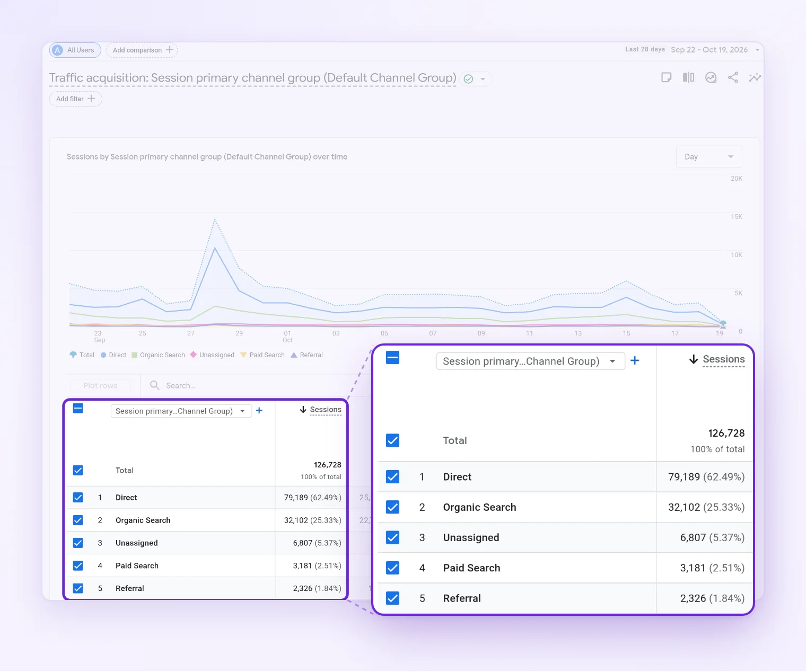The height and width of the screenshot is (672, 806).
Task: Click the Total legend marker under chart
Action: tap(73, 355)
